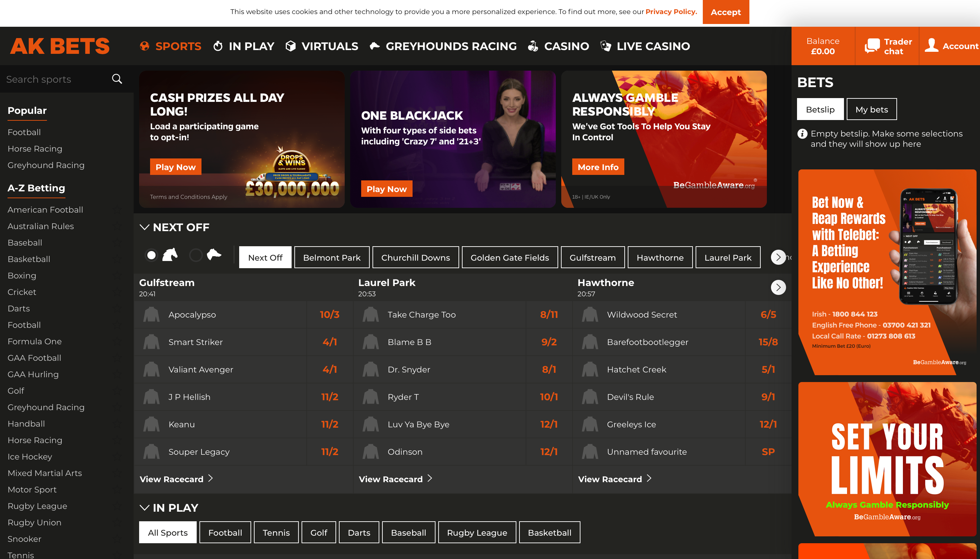Click jockey silk icon beside Odinson
Viewport: 980px width, 559px height.
371,452
